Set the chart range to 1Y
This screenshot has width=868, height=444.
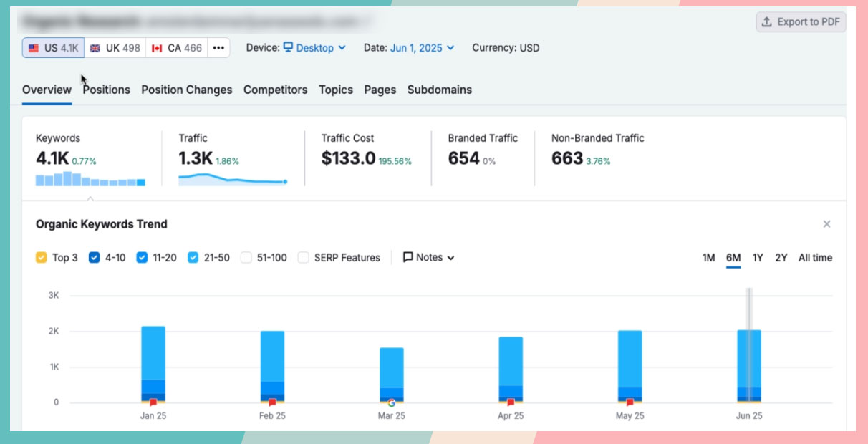click(758, 258)
